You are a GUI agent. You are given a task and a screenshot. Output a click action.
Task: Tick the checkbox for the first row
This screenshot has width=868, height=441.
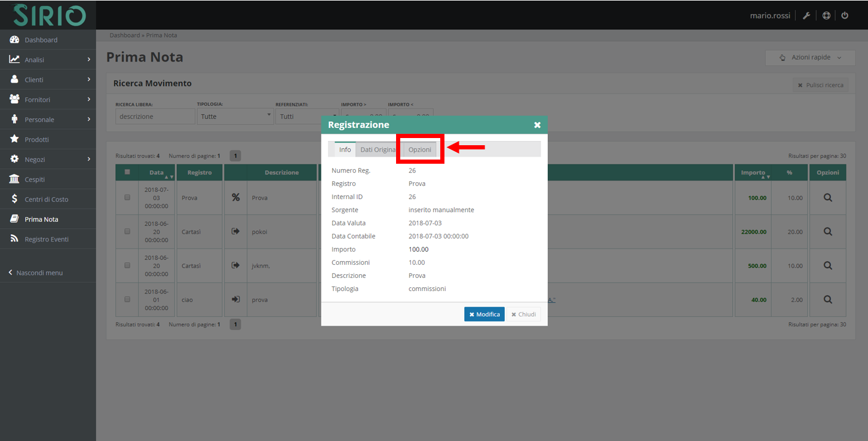(127, 197)
